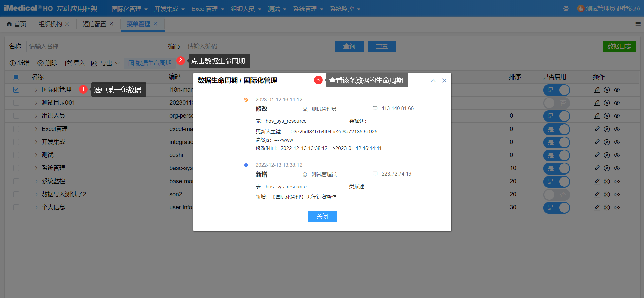644x298 pixels.
Task: Open the 导出 export dropdown
Action: [x=105, y=63]
